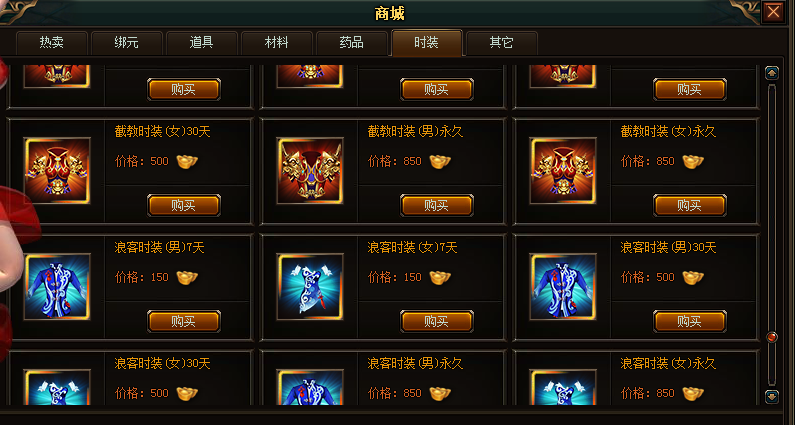
Task: Click gold ingot icon beside 浪客时装(女)7天 price
Action: [x=440, y=277]
